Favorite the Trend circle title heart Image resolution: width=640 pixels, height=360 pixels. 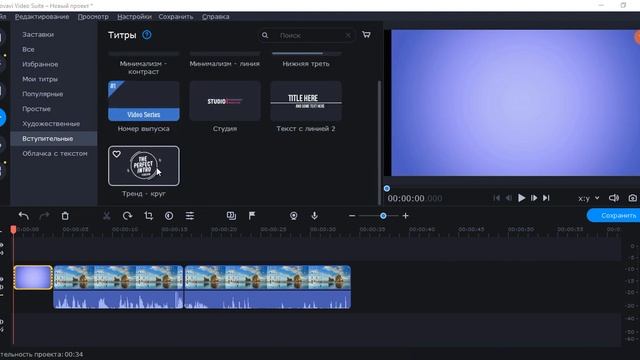coord(117,154)
